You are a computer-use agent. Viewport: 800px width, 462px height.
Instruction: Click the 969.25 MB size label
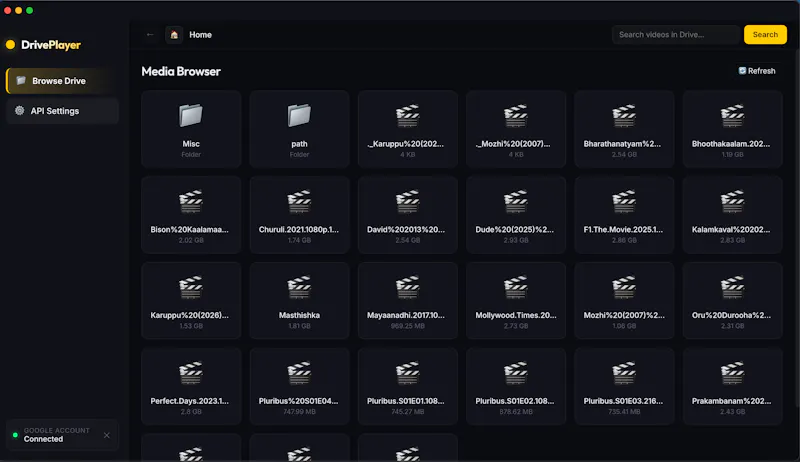[x=408, y=326]
